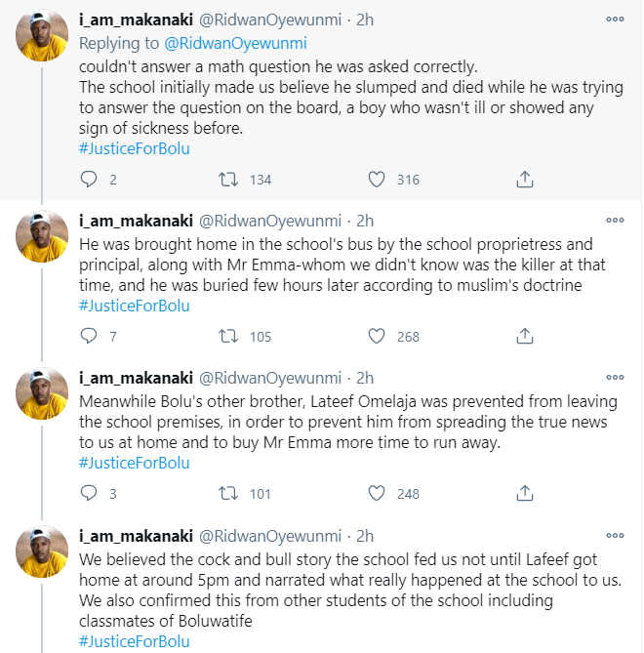Reply to the tweet mentioning the school's bus
This screenshot has width=644, height=653.
click(89, 336)
